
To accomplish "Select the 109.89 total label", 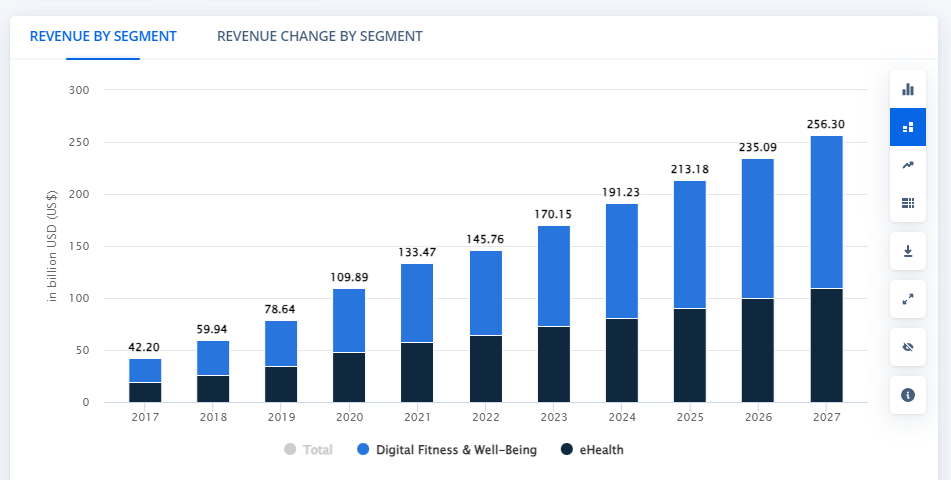I will pyautogui.click(x=349, y=277).
